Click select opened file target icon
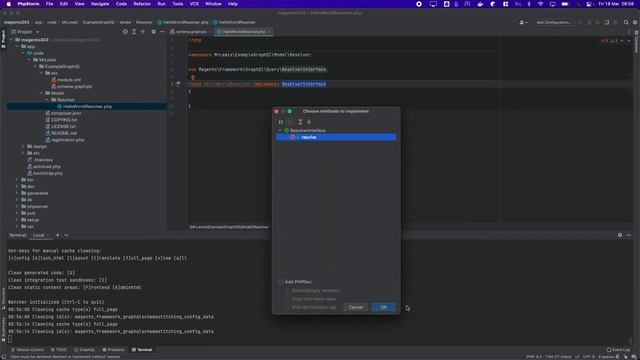640x360 pixels. pyautogui.click(x=125, y=32)
